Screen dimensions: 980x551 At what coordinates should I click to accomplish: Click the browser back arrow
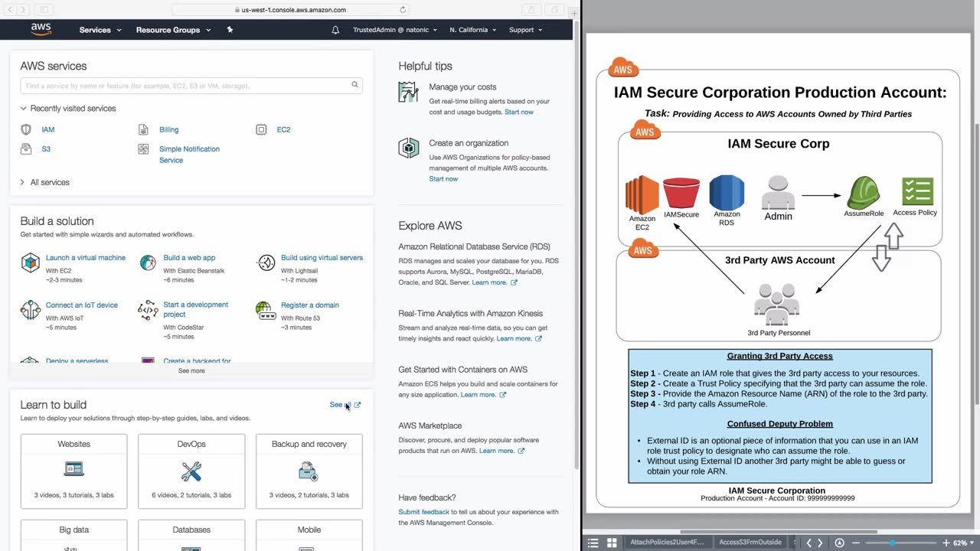tap(11, 10)
